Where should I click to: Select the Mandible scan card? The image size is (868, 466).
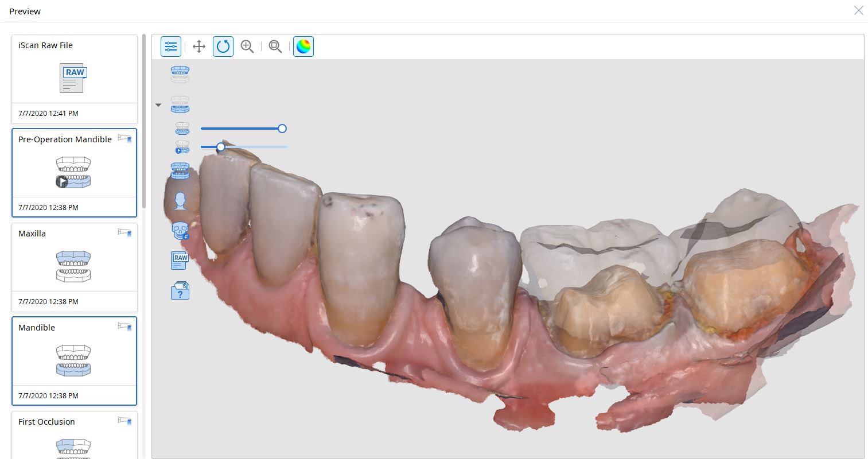point(75,361)
